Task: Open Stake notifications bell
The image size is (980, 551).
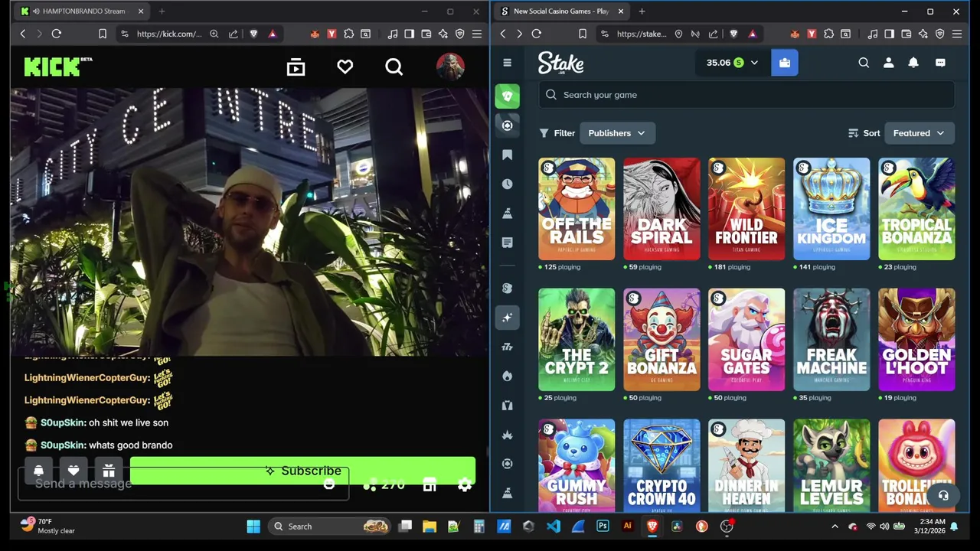Action: 913,63
